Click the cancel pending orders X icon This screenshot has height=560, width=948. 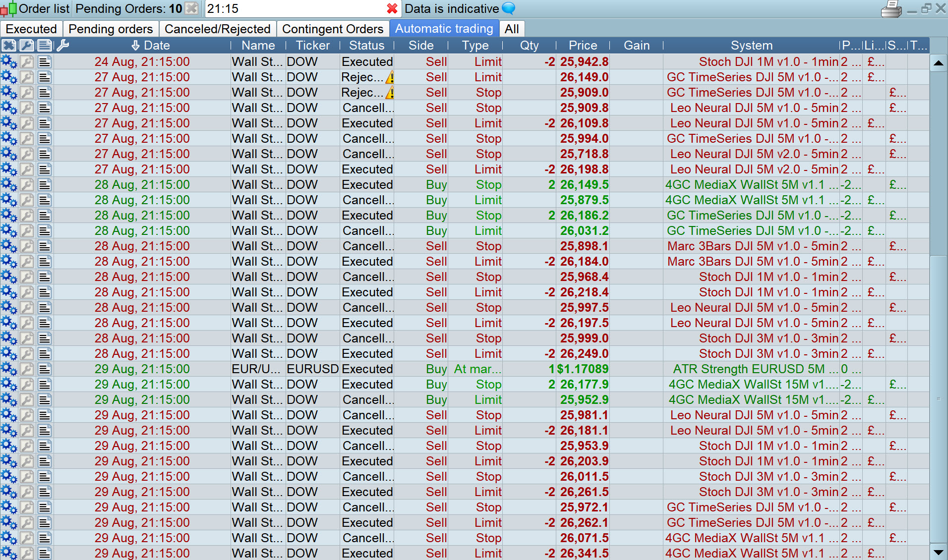(x=191, y=8)
